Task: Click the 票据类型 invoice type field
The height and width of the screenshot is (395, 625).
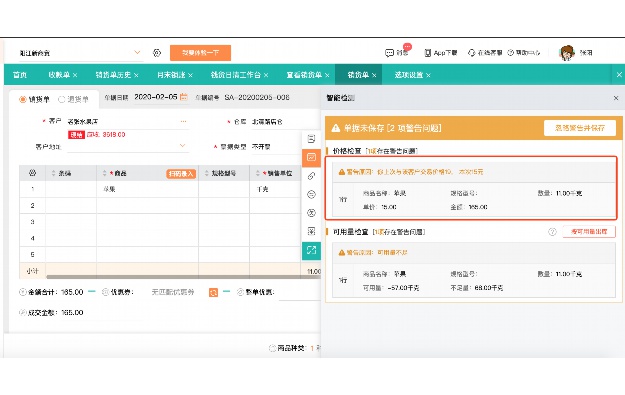Action: [275, 147]
